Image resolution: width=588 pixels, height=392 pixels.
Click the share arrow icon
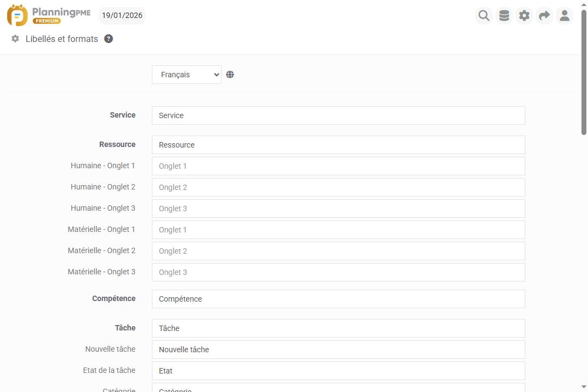544,16
